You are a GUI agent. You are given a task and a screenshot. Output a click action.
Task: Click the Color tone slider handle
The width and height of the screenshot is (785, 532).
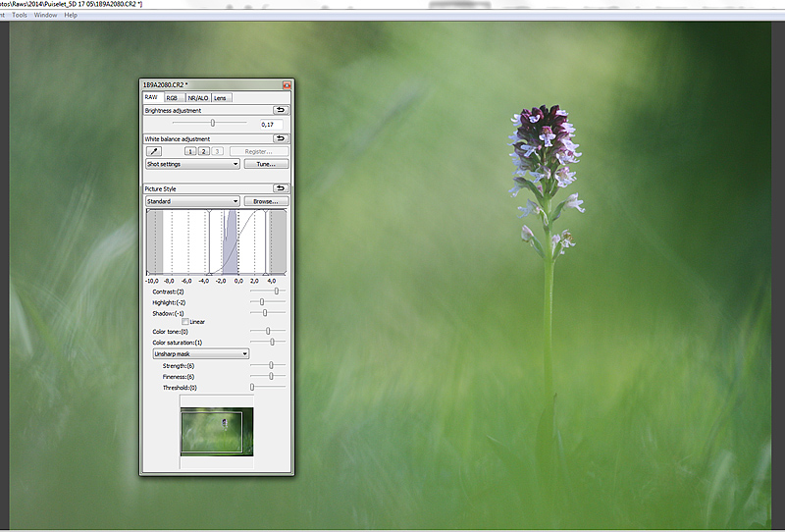pyautogui.click(x=268, y=331)
